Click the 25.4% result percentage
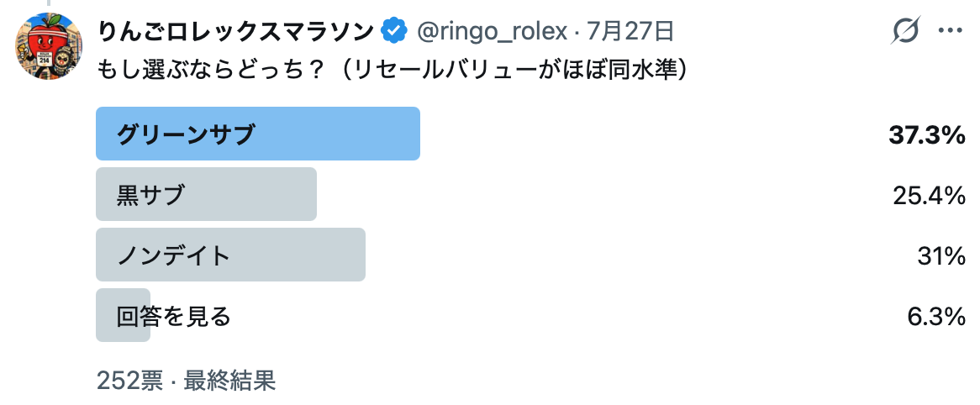This screenshot has height=405, width=980. pos(930,195)
